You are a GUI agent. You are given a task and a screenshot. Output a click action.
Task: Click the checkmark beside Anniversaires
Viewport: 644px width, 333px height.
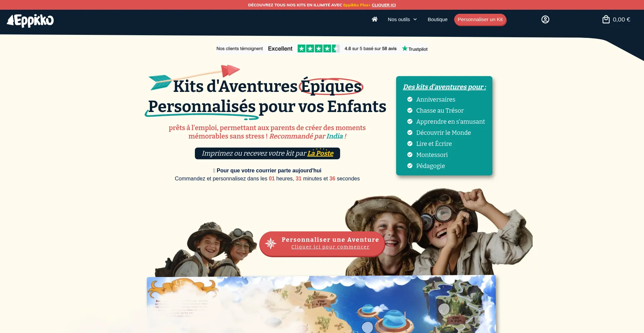click(x=410, y=99)
